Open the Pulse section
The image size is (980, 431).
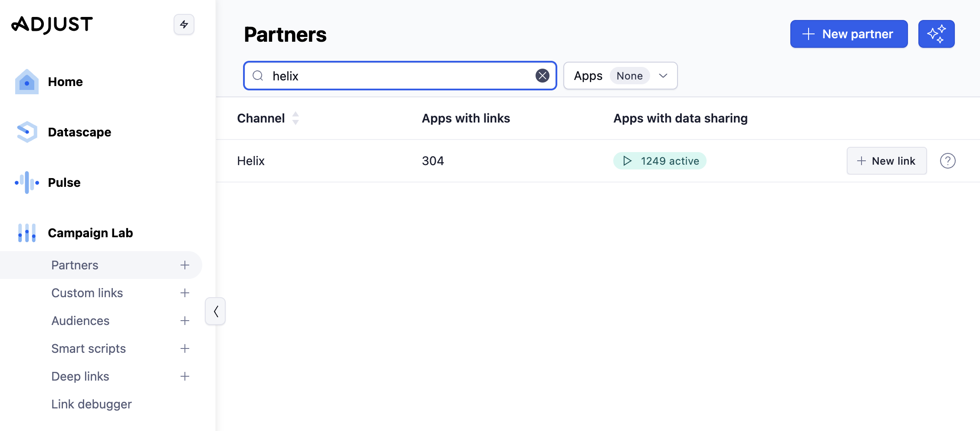[64, 182]
